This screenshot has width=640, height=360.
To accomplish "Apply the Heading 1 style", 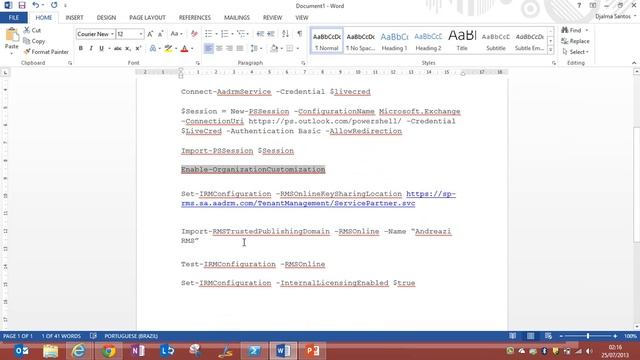I will [x=394, y=41].
